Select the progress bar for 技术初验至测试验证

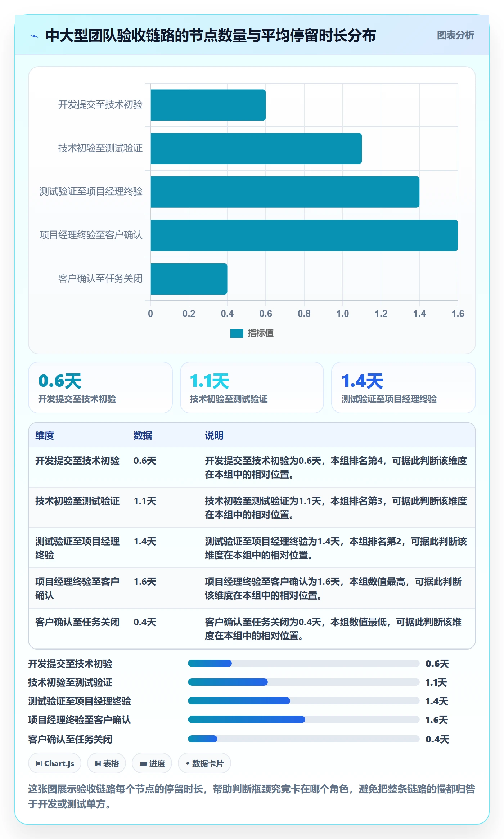pos(303,682)
